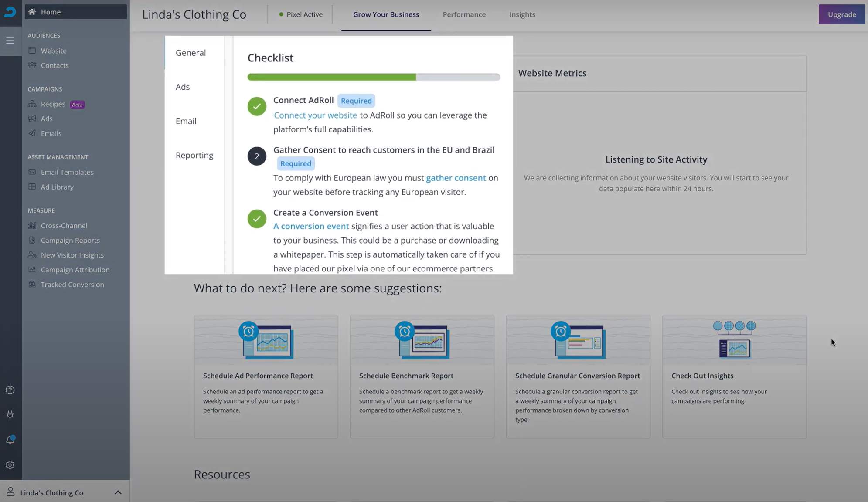Click the completed Connect AdRoll checkmark

point(257,106)
